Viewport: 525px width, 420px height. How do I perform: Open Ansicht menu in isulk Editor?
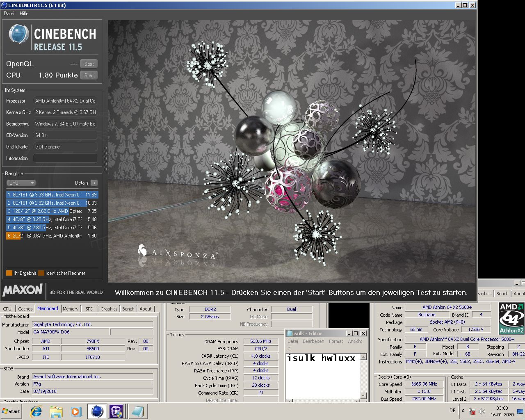point(355,341)
